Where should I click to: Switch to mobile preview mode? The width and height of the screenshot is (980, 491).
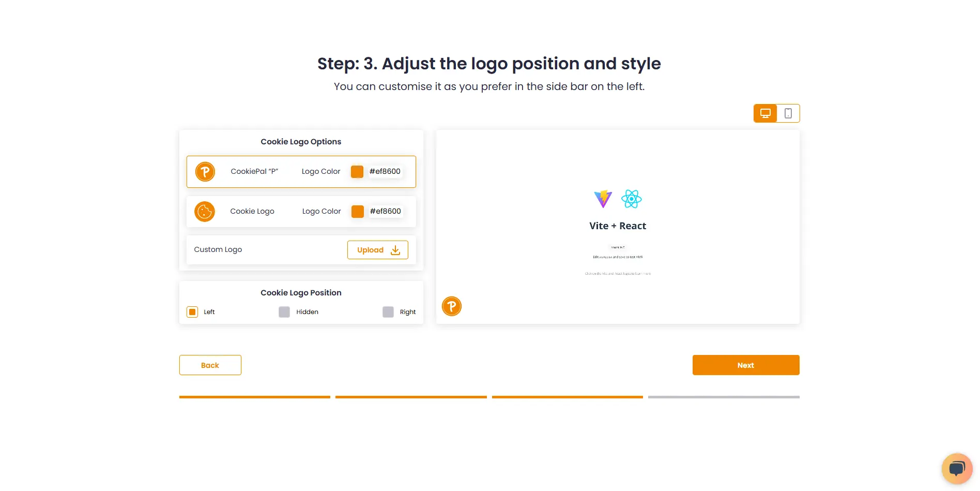coord(788,113)
